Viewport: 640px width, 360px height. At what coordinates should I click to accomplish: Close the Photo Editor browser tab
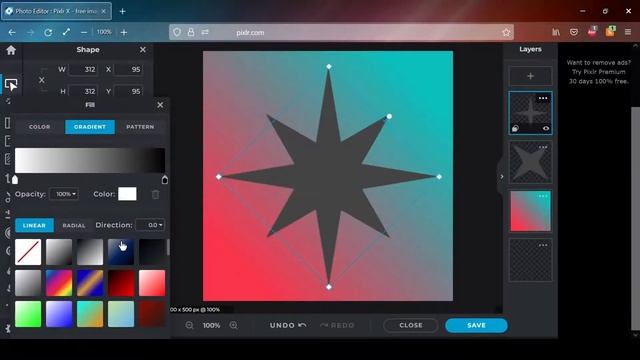coord(104,11)
